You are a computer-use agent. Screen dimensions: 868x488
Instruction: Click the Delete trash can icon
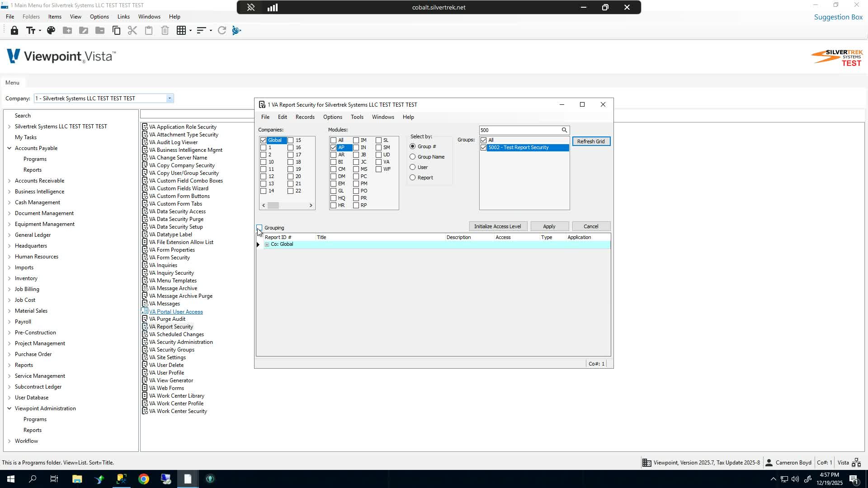tap(165, 30)
